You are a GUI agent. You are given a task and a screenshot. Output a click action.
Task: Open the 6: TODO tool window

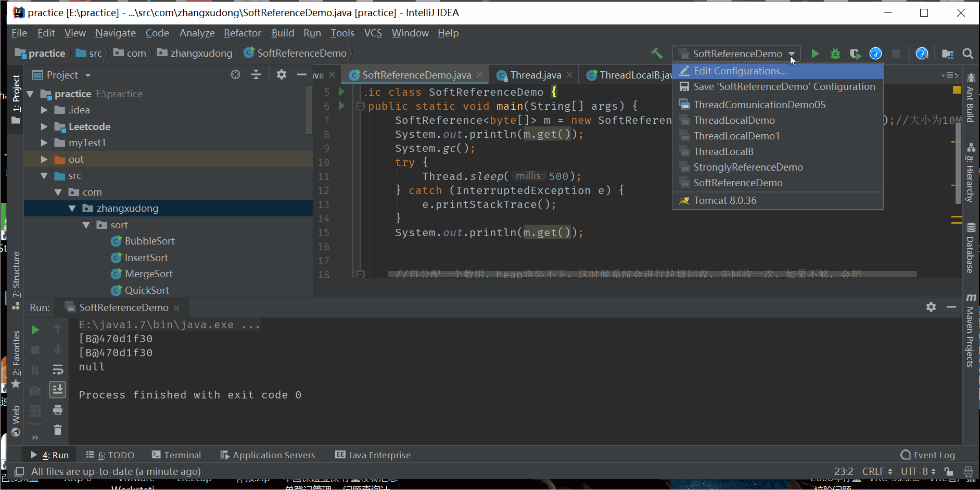click(x=110, y=455)
